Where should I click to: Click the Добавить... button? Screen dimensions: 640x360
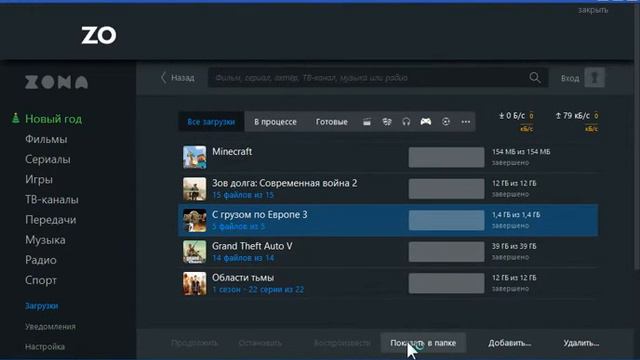[510, 343]
